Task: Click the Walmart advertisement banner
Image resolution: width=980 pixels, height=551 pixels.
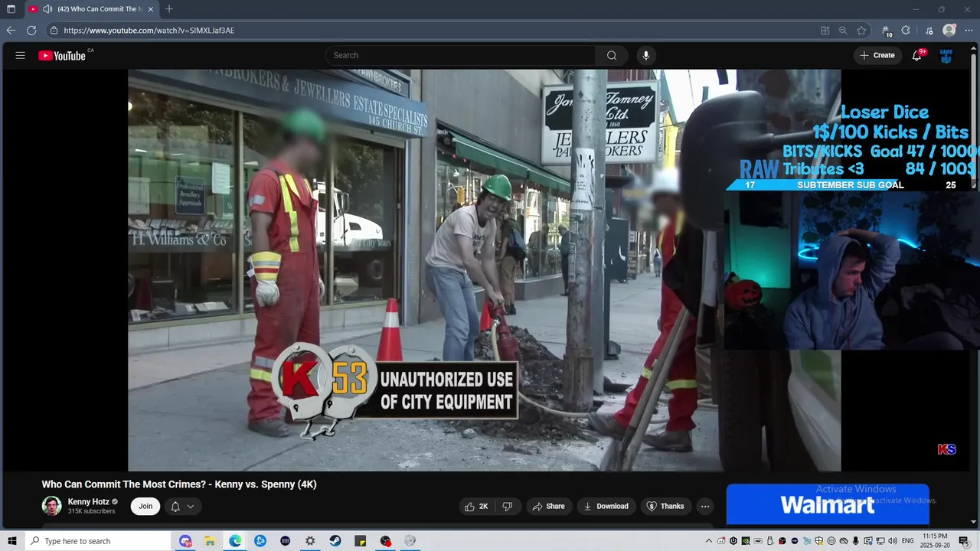Action: [828, 504]
